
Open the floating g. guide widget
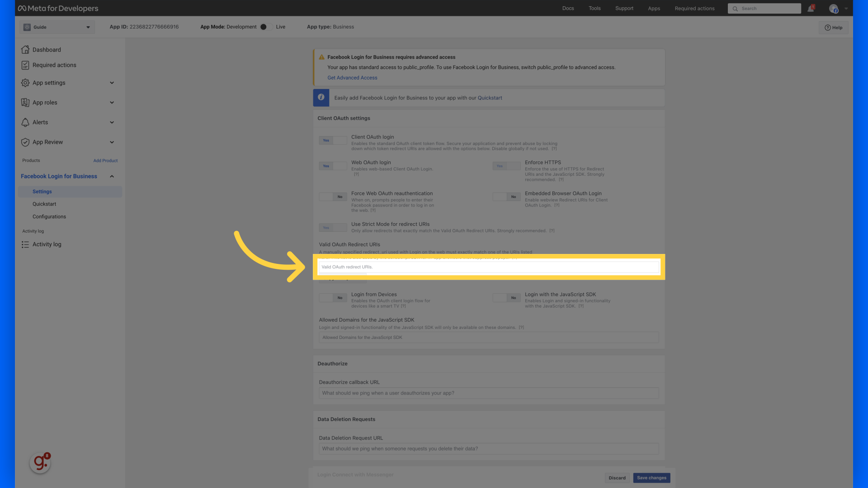point(40,462)
